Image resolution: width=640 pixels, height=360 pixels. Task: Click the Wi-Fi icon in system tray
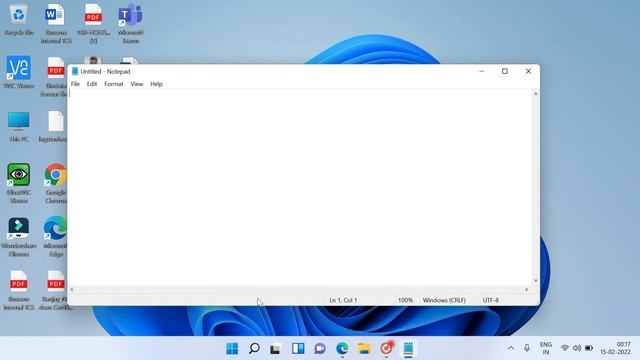pos(565,348)
